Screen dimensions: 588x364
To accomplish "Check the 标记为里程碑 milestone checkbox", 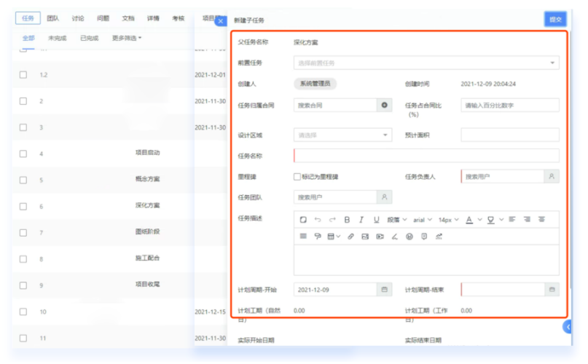I will coord(297,177).
